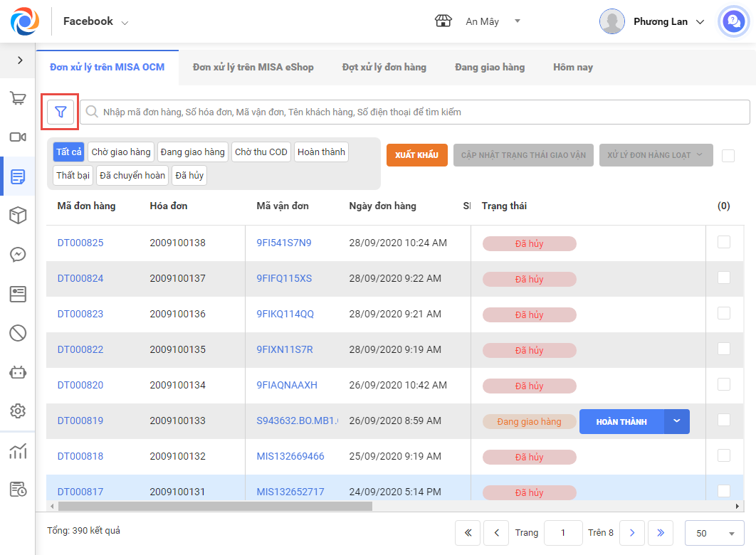Open the shopping cart sidebar icon

[18, 98]
